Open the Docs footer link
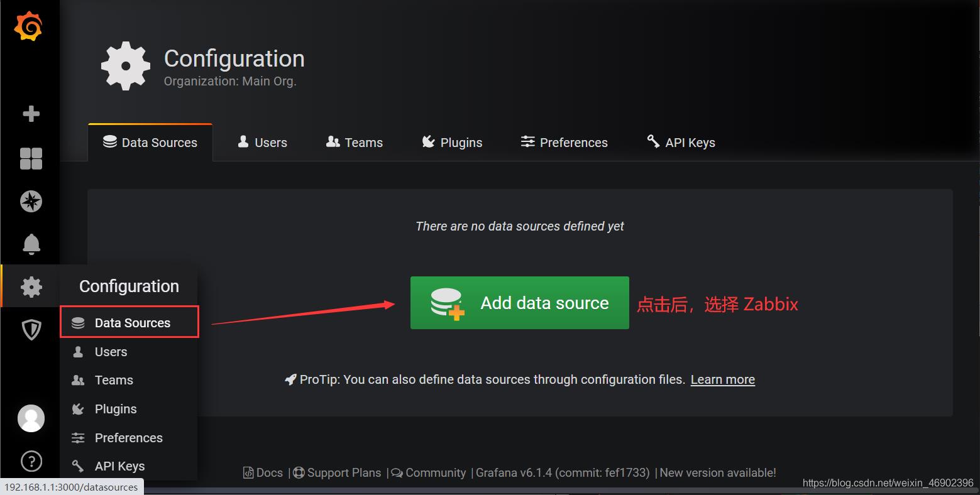The height and width of the screenshot is (495, 980). coord(263,473)
